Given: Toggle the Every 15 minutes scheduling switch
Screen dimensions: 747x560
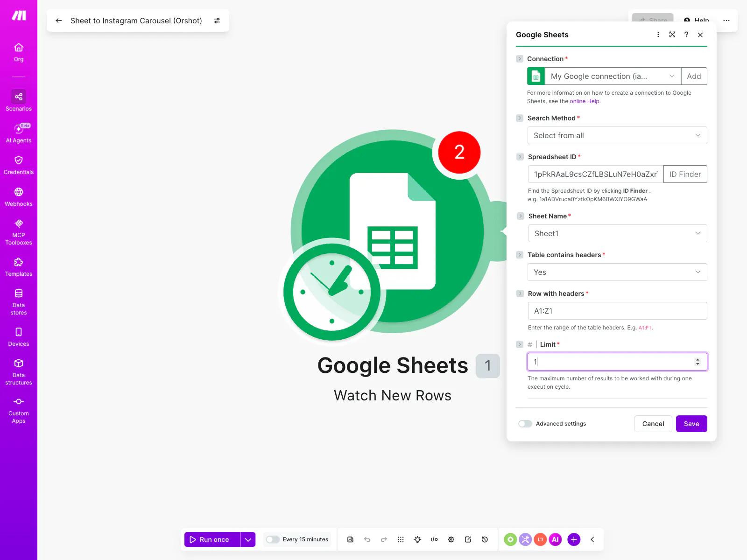Looking at the screenshot, I should (x=273, y=539).
